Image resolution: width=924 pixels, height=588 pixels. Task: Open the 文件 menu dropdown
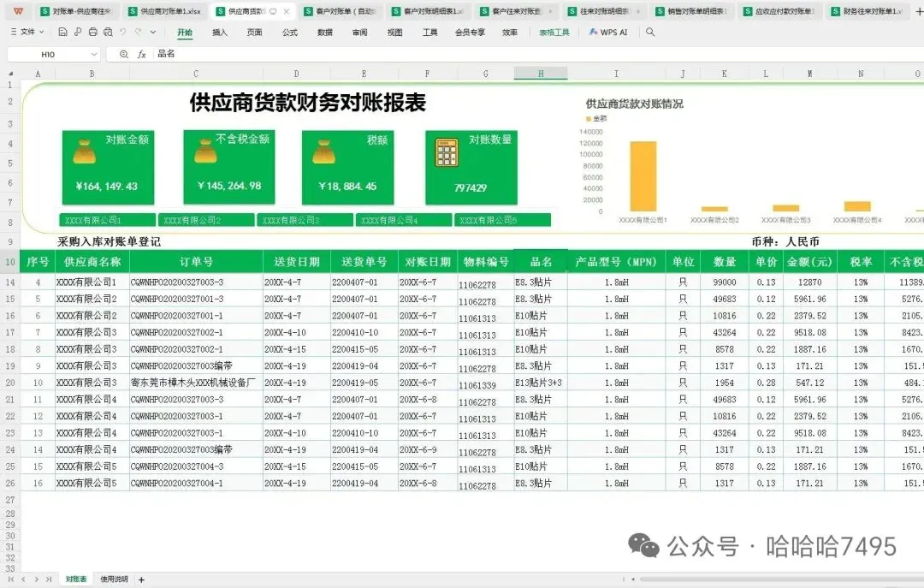point(27,32)
